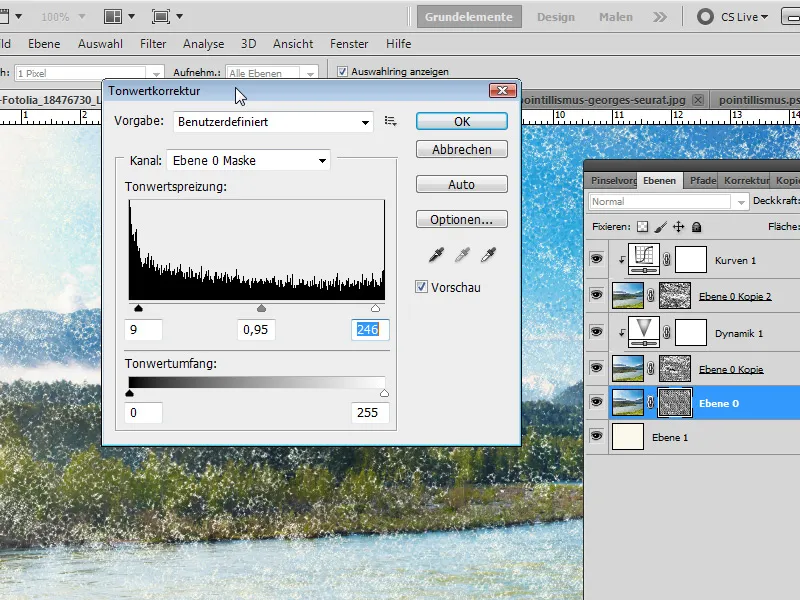Show more workspaces with double chevron
The image size is (800, 600).
click(660, 17)
